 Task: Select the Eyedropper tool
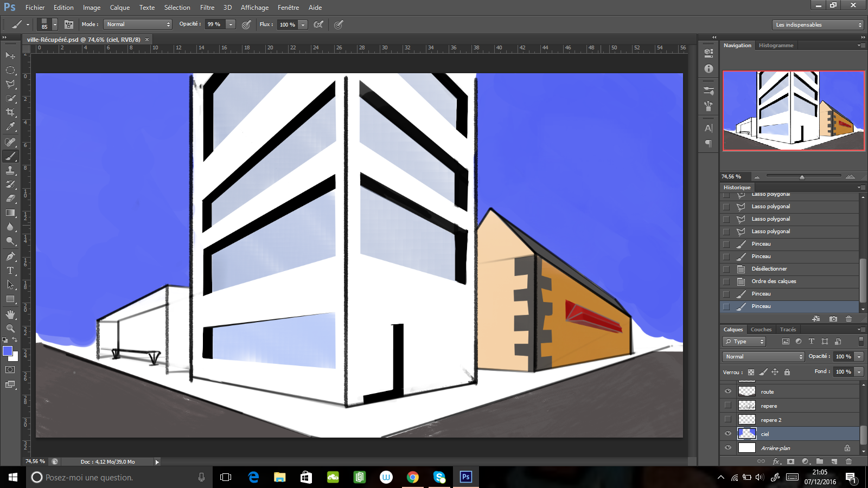10,127
